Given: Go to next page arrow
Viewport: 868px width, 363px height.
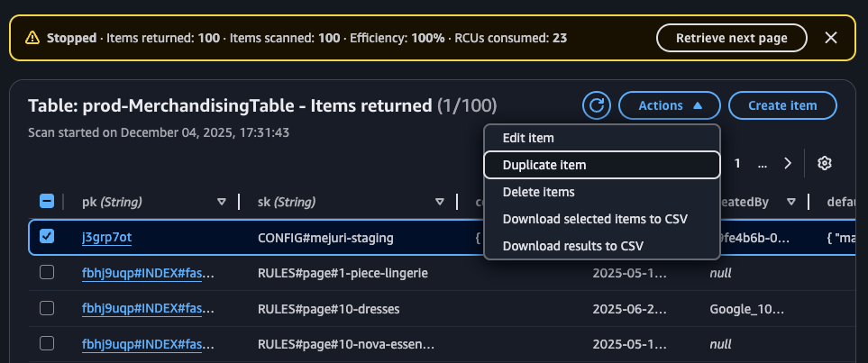Looking at the screenshot, I should 788,163.
